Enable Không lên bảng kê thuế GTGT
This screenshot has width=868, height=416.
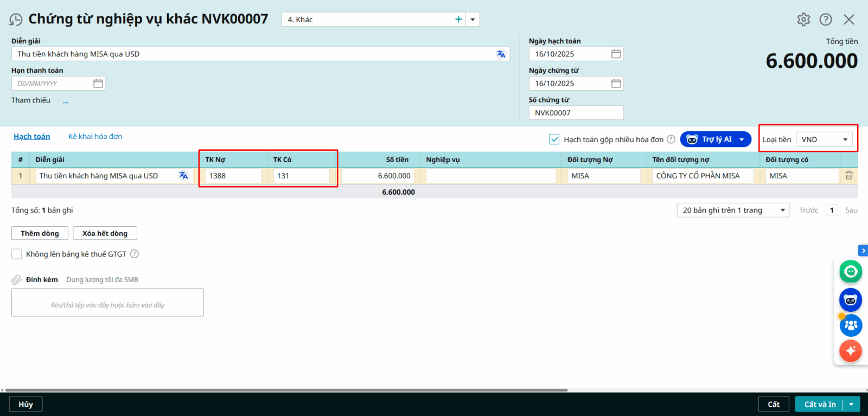(17, 254)
